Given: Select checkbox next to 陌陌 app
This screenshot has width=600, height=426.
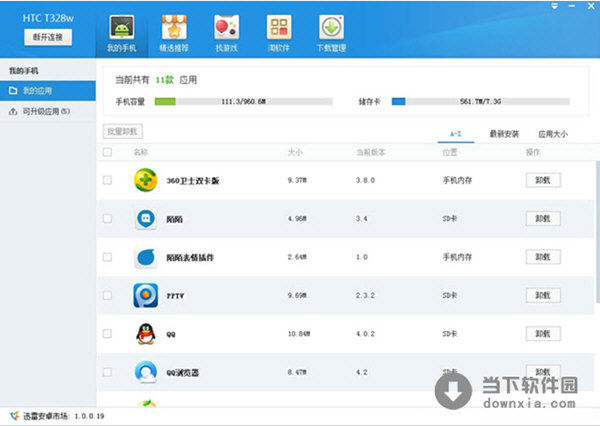Looking at the screenshot, I should tap(108, 218).
